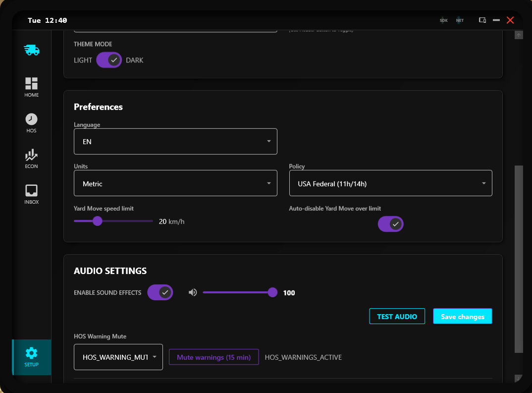Screen dimensions: 532x393
Task: Click the Save changes button
Action: (462, 316)
